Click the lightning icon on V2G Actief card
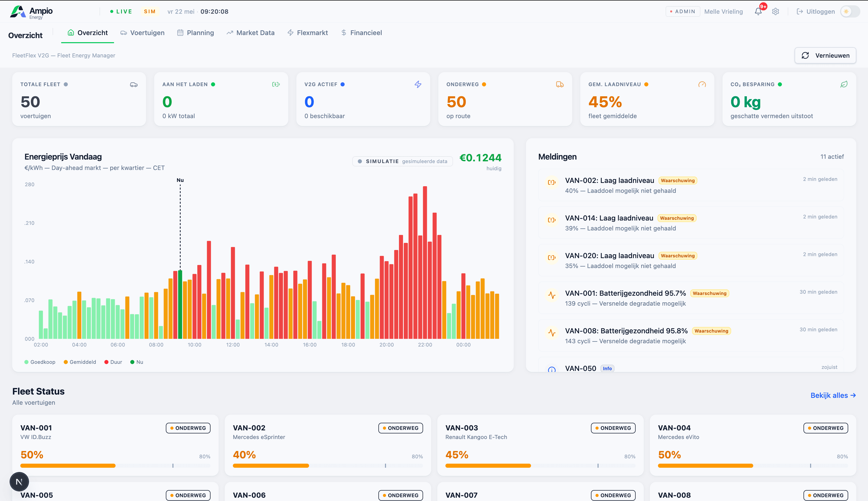 click(x=418, y=84)
